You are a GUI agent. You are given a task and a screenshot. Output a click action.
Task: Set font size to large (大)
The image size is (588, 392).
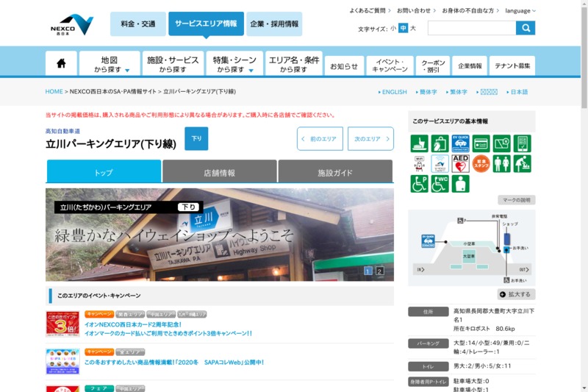[x=413, y=29]
